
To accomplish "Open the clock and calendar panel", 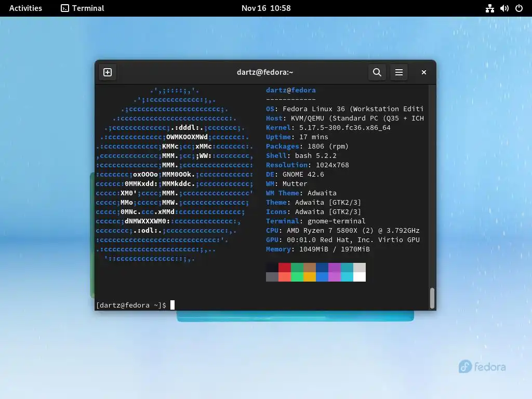I will point(266,8).
